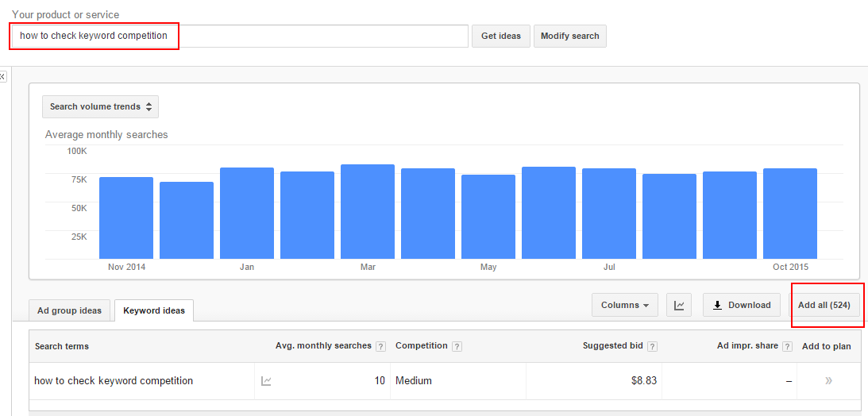Expand the Columns dropdown
This screenshot has width=868, height=416.
pyautogui.click(x=624, y=305)
